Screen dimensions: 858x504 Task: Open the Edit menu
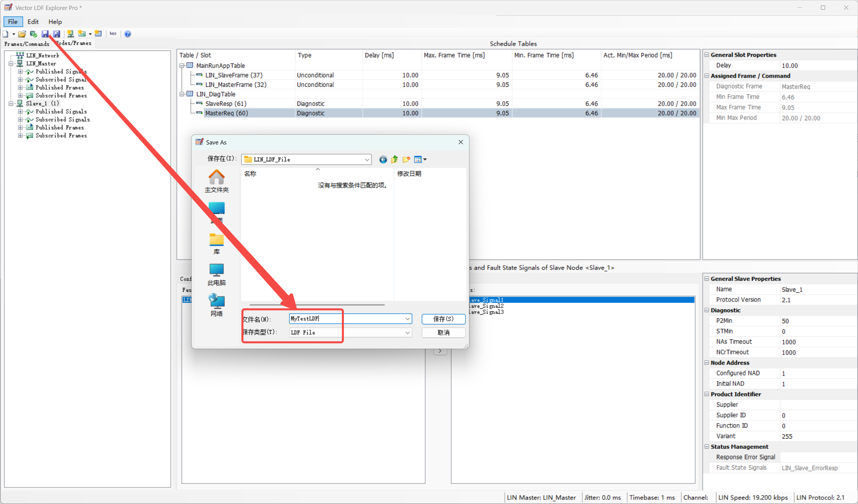tap(33, 22)
